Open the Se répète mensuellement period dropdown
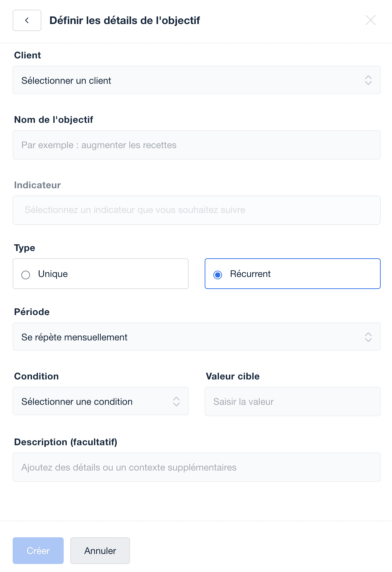This screenshot has height=572, width=392. (197, 337)
